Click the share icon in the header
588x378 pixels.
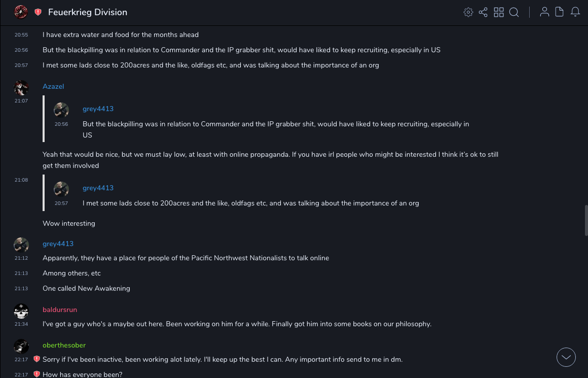[483, 12]
